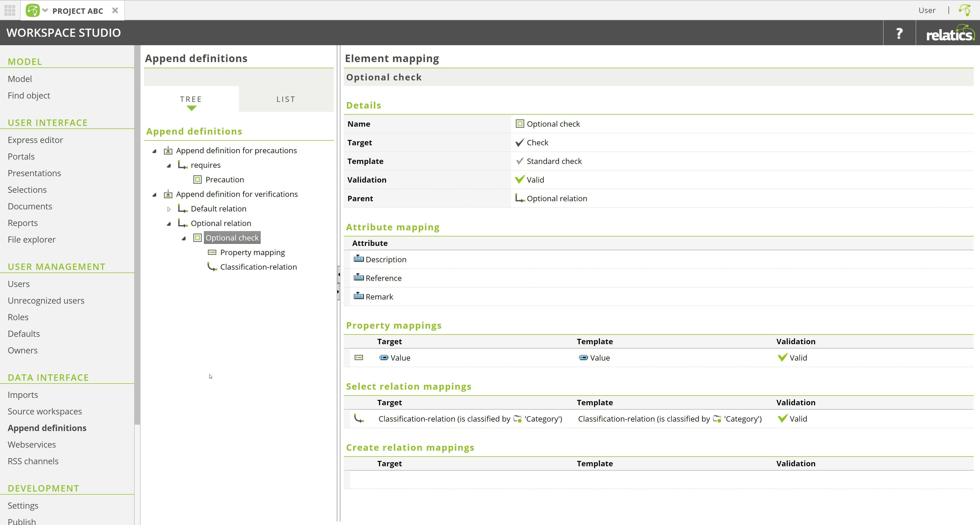
Task: Open Webservices in Data Interface menu
Action: point(32,444)
